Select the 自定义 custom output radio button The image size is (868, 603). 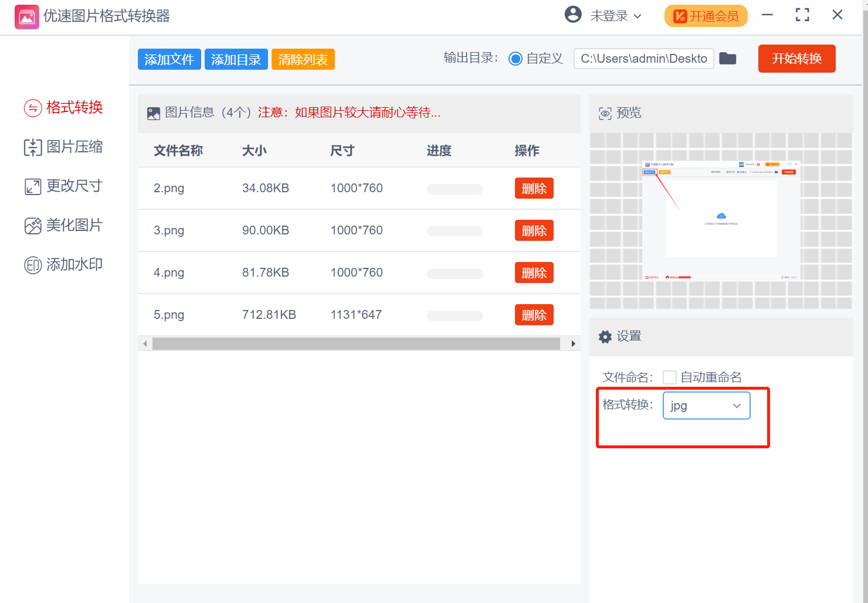point(516,59)
